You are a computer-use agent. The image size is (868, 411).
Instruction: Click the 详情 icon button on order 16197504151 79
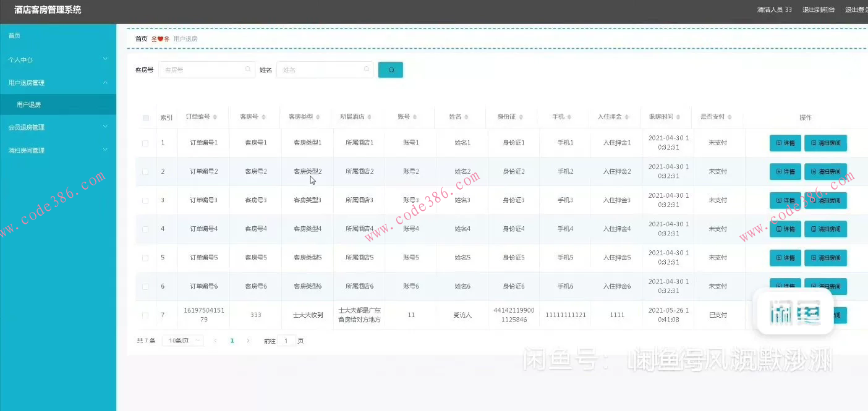pyautogui.click(x=785, y=315)
